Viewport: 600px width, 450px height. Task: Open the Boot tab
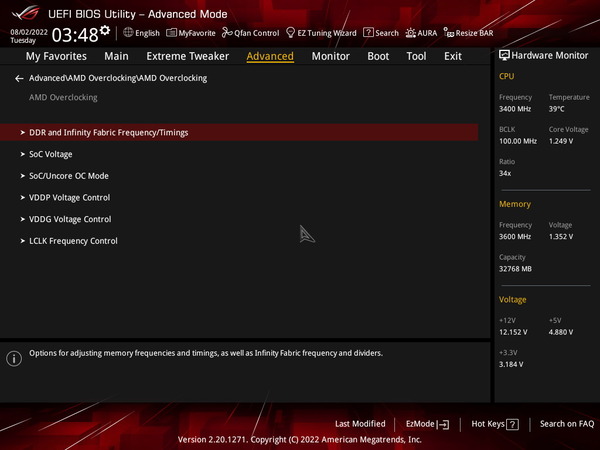point(378,56)
